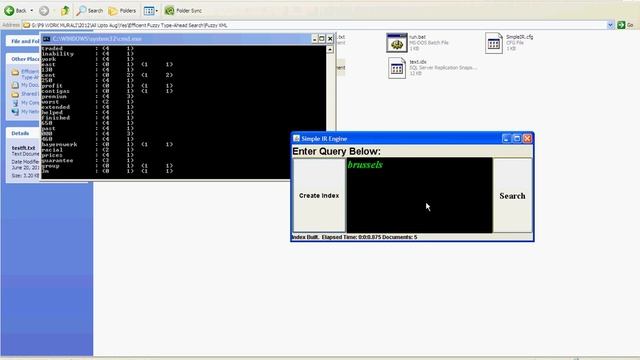Image resolution: width=640 pixels, height=360 pixels.
Task: Click the cmd window scrollbar up arrow
Action: pyautogui.click(x=330, y=49)
